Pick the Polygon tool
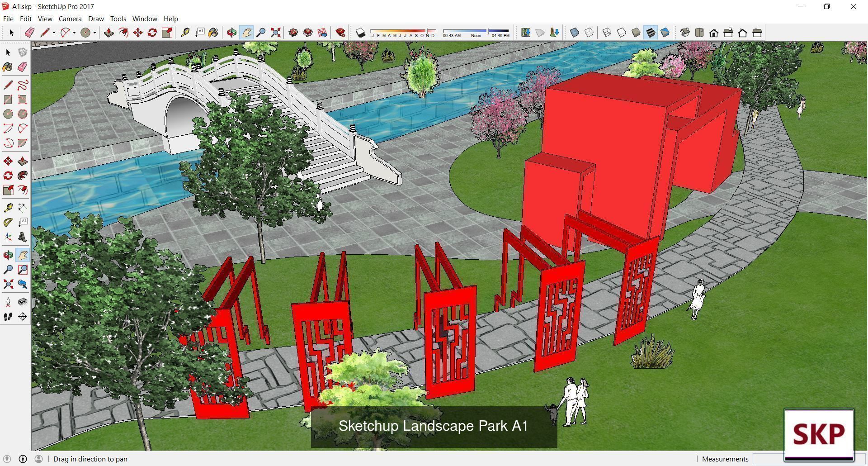The image size is (868, 466). point(23,114)
